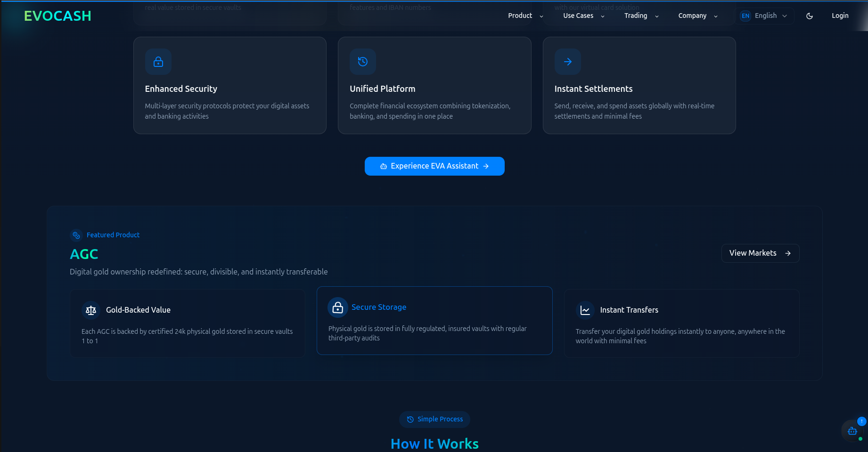Click the Experience EVA Assistant button

pos(434,166)
